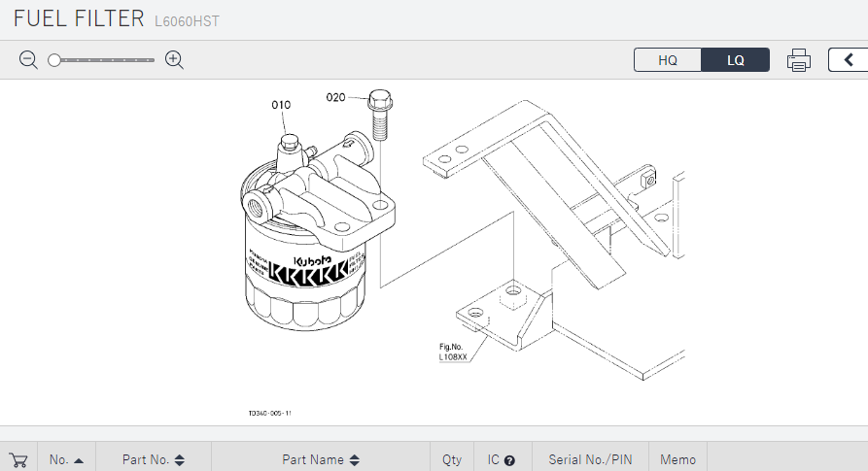The image size is (868, 471).
Task: Collapse panel using the left chevron button
Action: [x=848, y=60]
